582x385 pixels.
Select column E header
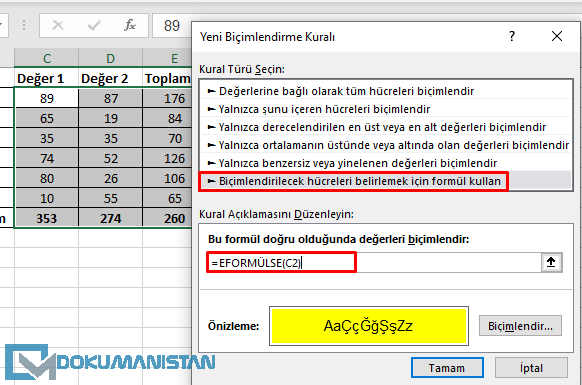tap(167, 58)
